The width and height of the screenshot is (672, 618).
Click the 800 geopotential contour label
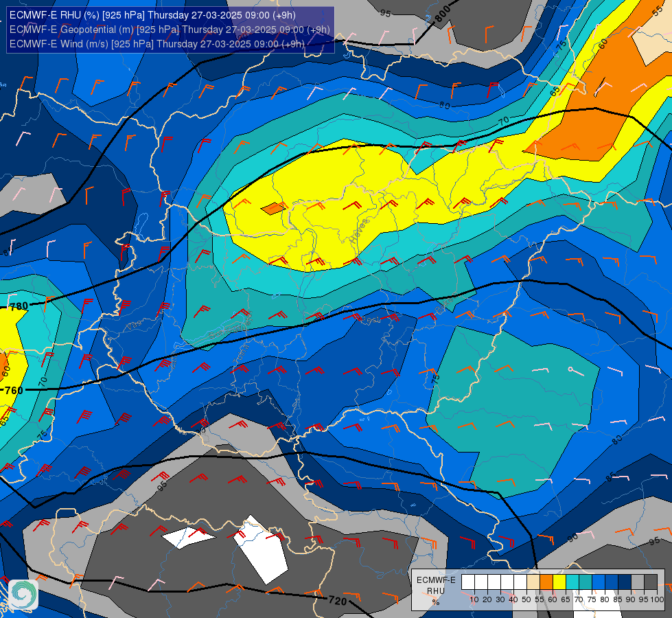443,13
